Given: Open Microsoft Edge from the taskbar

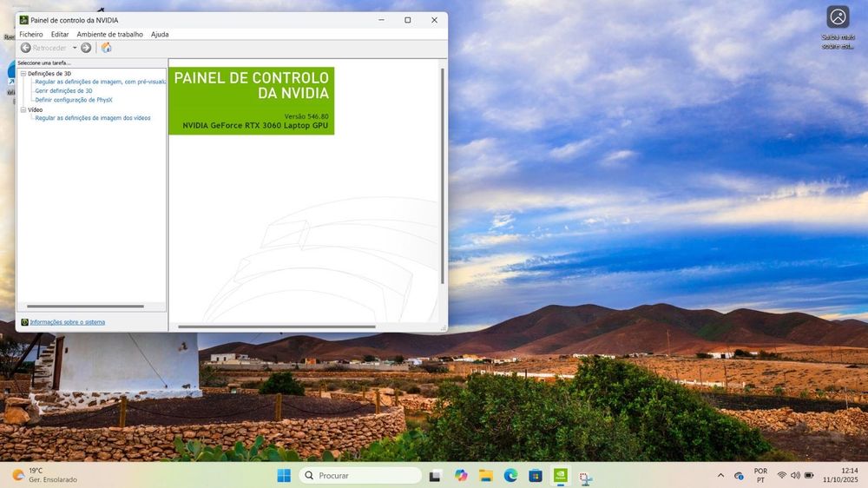Looking at the screenshot, I should click(510, 475).
